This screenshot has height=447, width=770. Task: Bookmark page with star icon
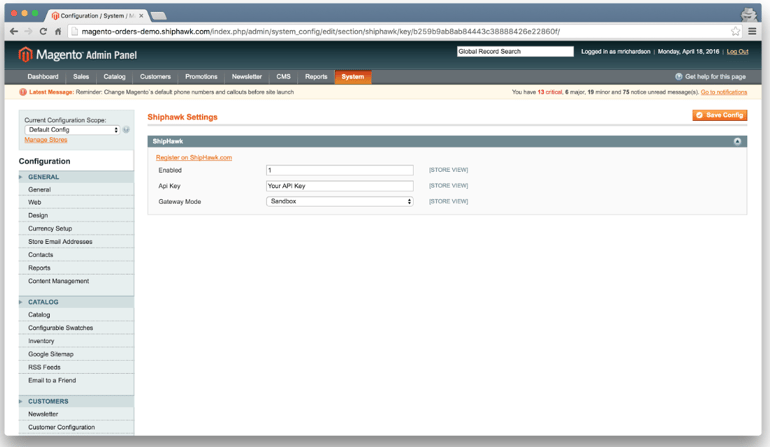tap(735, 31)
